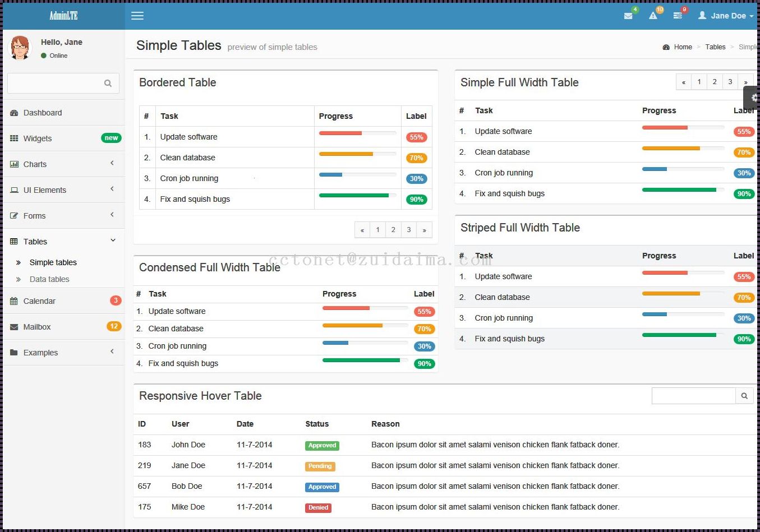Focus the Responsive Hover Table search field
This screenshot has height=532, width=760.
click(694, 396)
